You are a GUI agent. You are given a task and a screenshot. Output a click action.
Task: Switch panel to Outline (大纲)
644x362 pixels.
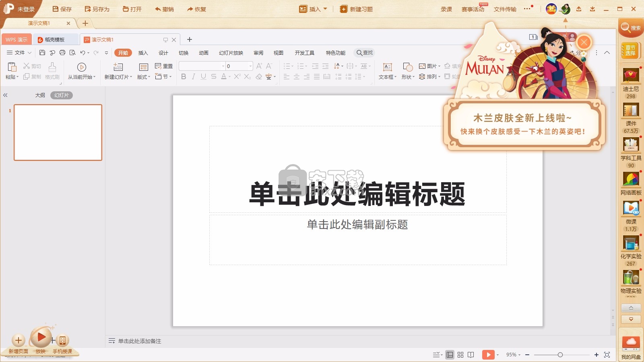tap(40, 95)
